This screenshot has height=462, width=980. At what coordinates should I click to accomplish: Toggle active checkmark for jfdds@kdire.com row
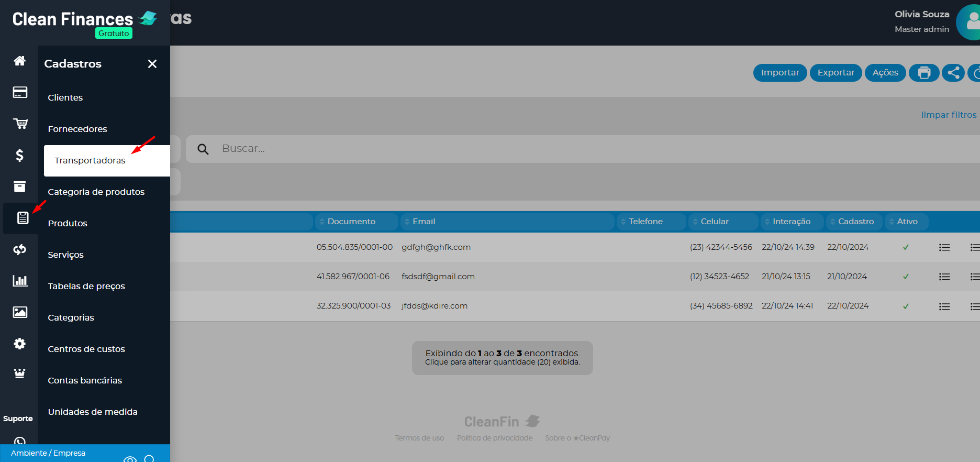click(x=906, y=306)
